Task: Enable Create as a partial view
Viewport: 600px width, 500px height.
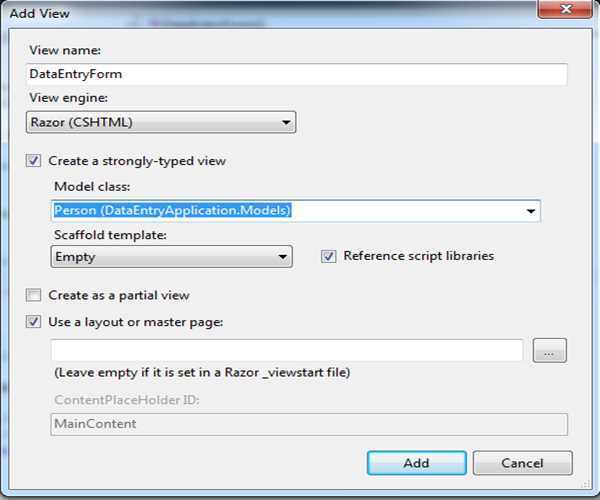Action: [35, 295]
